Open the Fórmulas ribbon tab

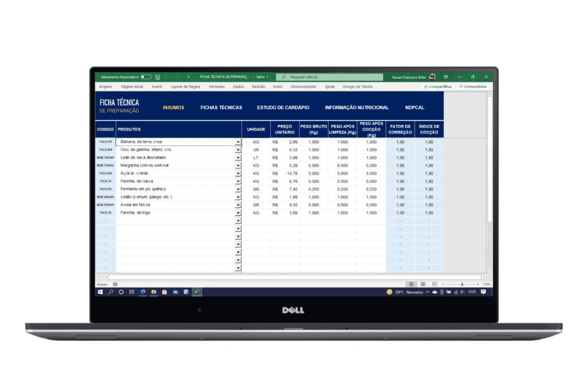tap(216, 87)
